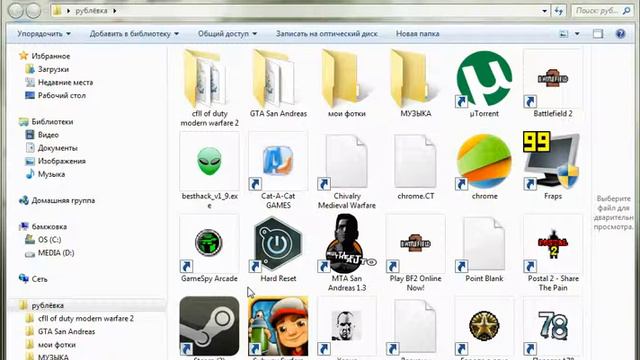Launch Postal 2 - Share The Pain
Screen dimensions: 640x360
pos(553,244)
